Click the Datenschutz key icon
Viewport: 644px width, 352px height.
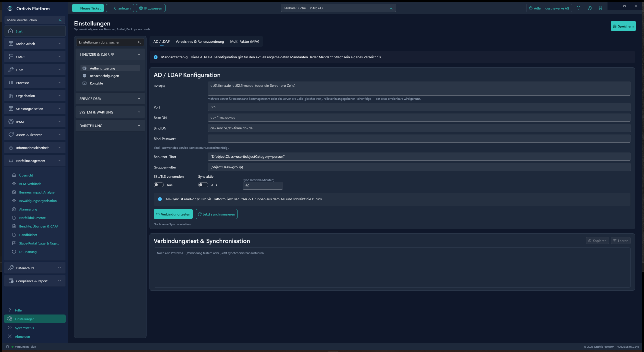click(x=11, y=268)
